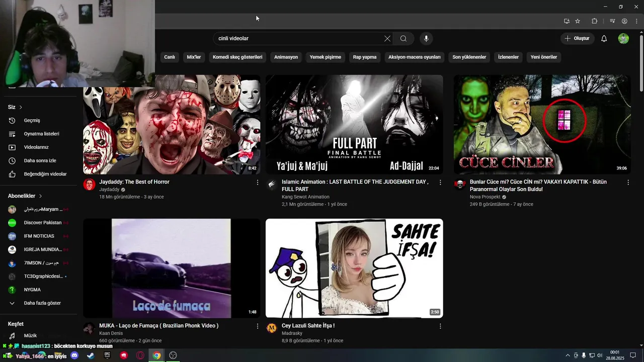Viewport: 644px width, 362px height.
Task: Open Jaydaddy channel avatar
Action: pyautogui.click(x=89, y=185)
